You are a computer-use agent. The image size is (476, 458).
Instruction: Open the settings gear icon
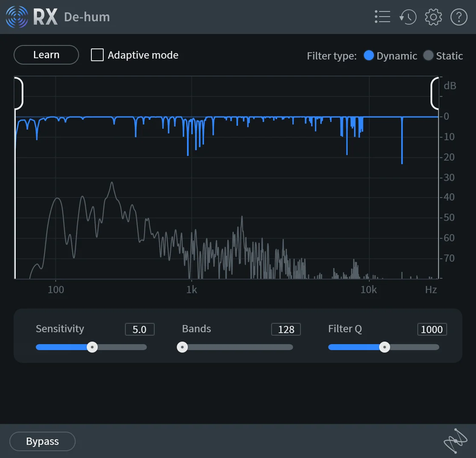click(433, 17)
